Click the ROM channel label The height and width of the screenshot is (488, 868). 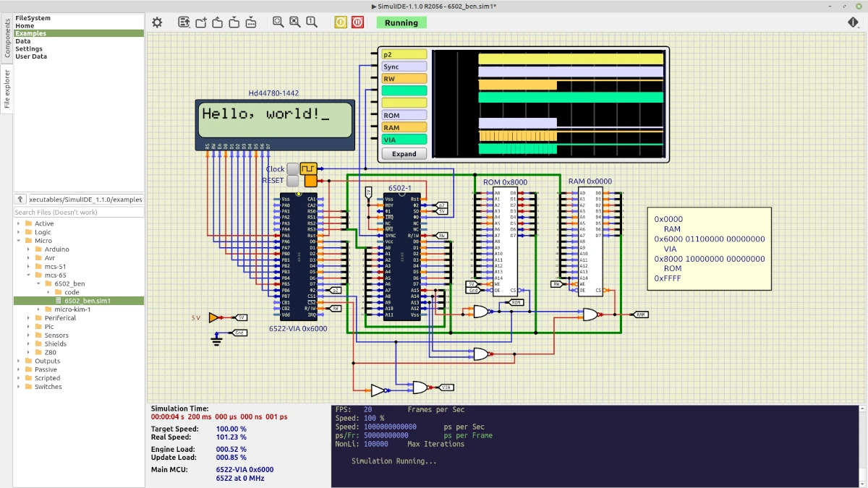404,116
